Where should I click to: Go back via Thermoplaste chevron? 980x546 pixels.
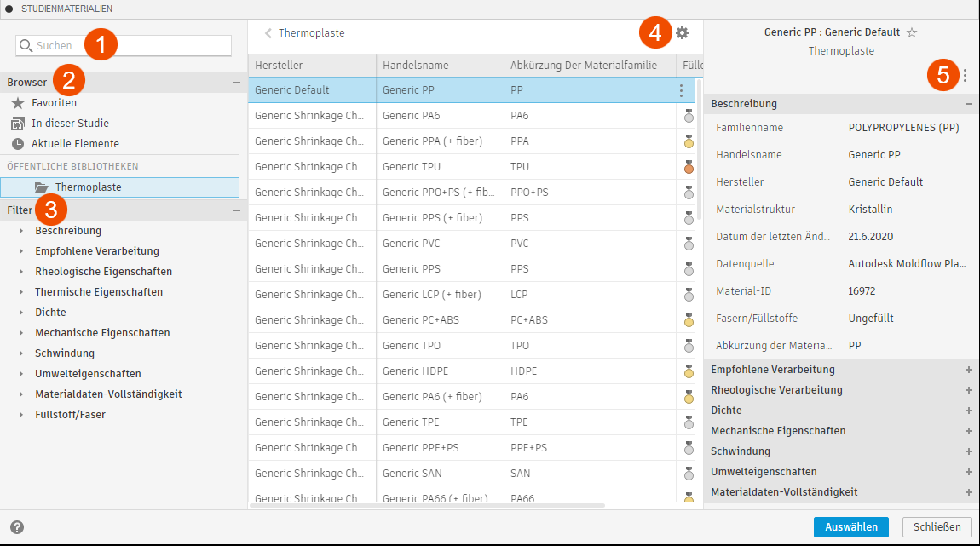coord(268,33)
